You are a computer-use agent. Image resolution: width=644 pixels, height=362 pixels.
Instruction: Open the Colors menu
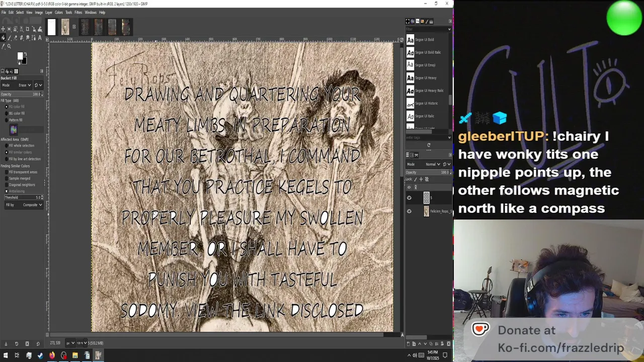tap(59, 12)
